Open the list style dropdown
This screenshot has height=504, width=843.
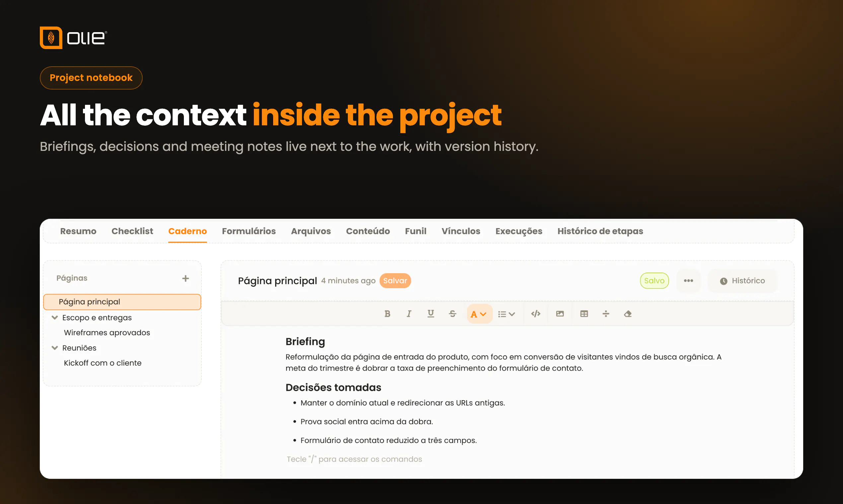506,314
